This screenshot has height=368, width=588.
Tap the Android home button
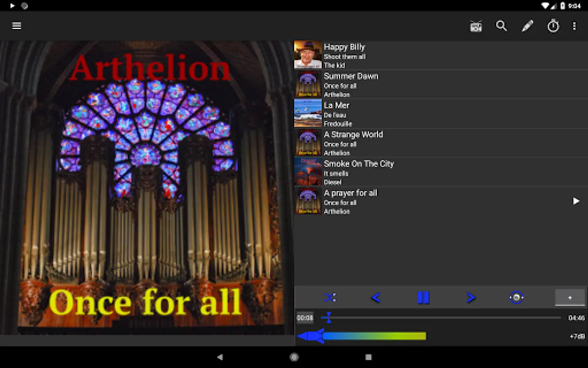(294, 357)
